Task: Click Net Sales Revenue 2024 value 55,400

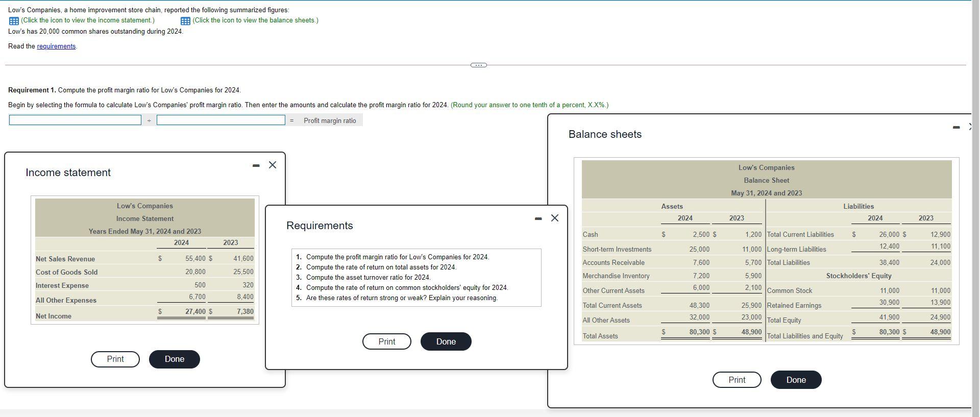Action: point(195,259)
